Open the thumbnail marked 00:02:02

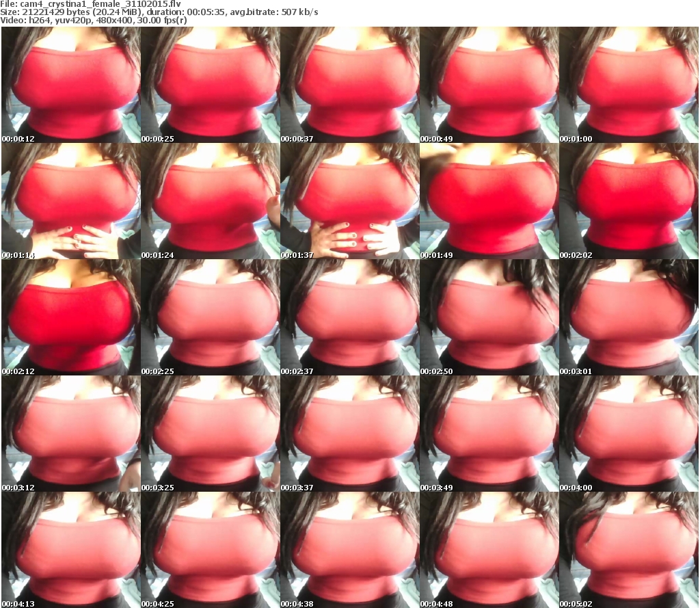pyautogui.click(x=629, y=201)
